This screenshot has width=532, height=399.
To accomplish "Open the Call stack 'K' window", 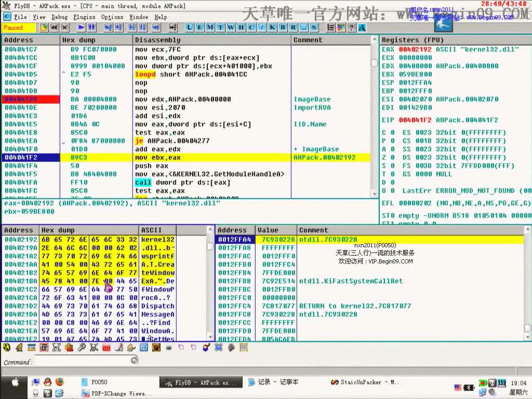I will 272,27.
